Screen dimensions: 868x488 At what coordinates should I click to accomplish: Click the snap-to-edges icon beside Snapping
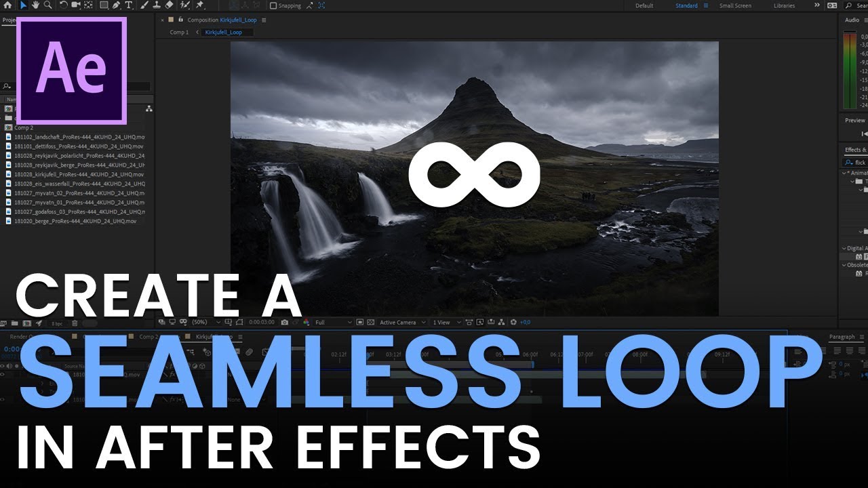[309, 5]
